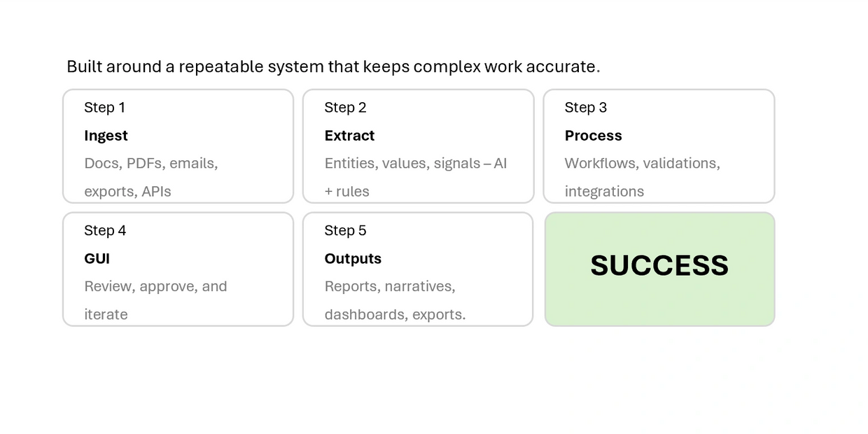Image resolution: width=868 pixels, height=434 pixels.
Task: Click the green SUCCESS box
Action: coord(659,269)
